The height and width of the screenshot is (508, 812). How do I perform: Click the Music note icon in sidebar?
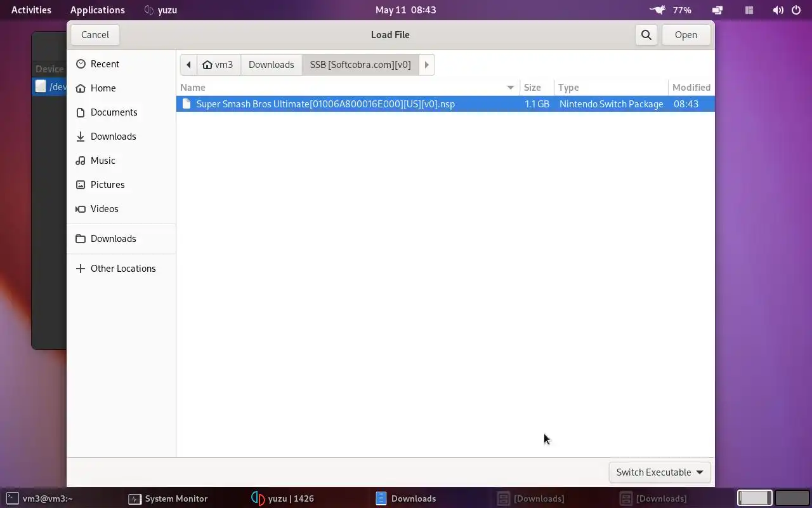tap(81, 161)
